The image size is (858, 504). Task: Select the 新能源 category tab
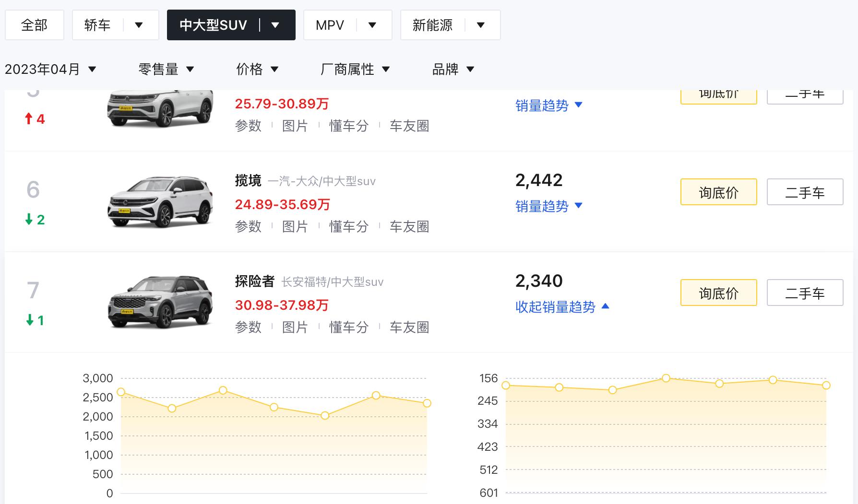coord(432,25)
